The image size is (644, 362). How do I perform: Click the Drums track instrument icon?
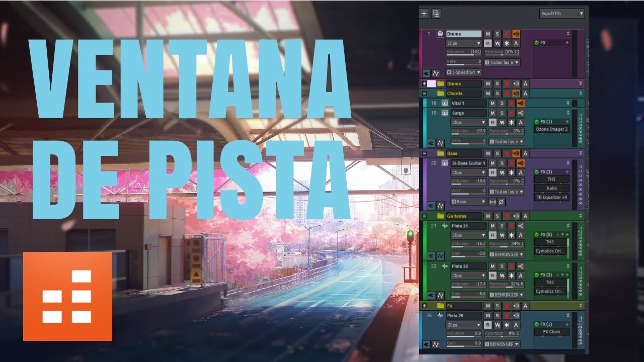(x=440, y=34)
